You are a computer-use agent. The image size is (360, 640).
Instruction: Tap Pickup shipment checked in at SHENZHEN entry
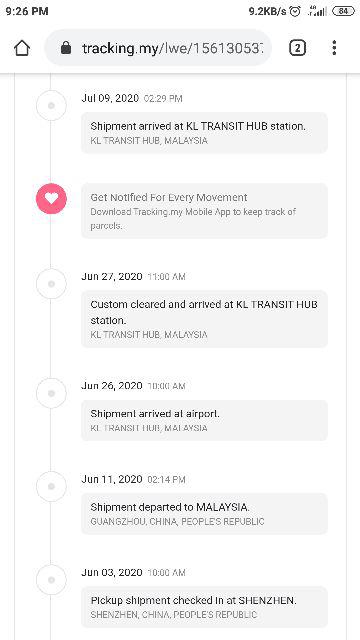[x=204, y=607]
